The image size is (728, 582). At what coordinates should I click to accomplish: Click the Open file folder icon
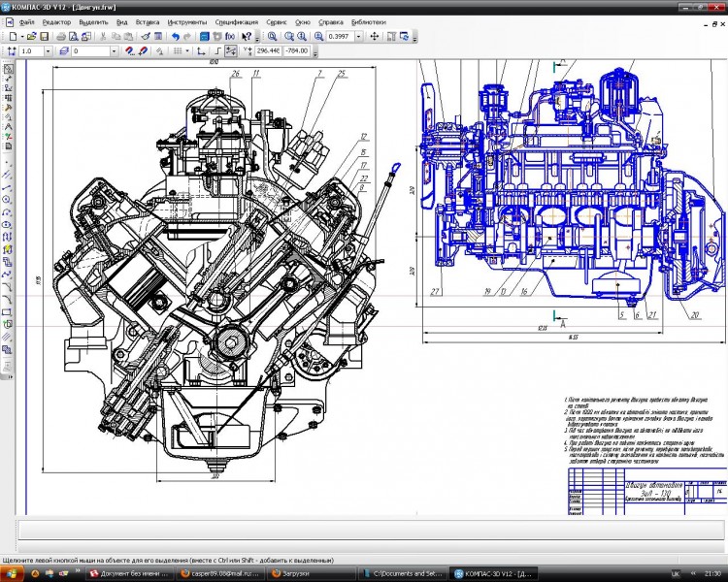[x=31, y=36]
